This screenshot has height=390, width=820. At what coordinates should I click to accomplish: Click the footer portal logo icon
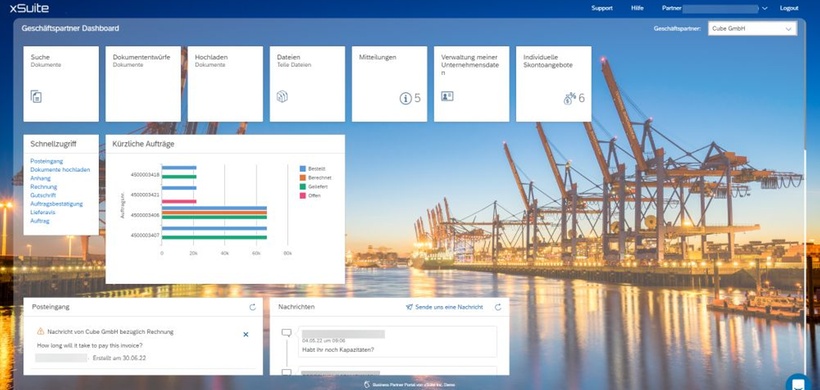367,384
